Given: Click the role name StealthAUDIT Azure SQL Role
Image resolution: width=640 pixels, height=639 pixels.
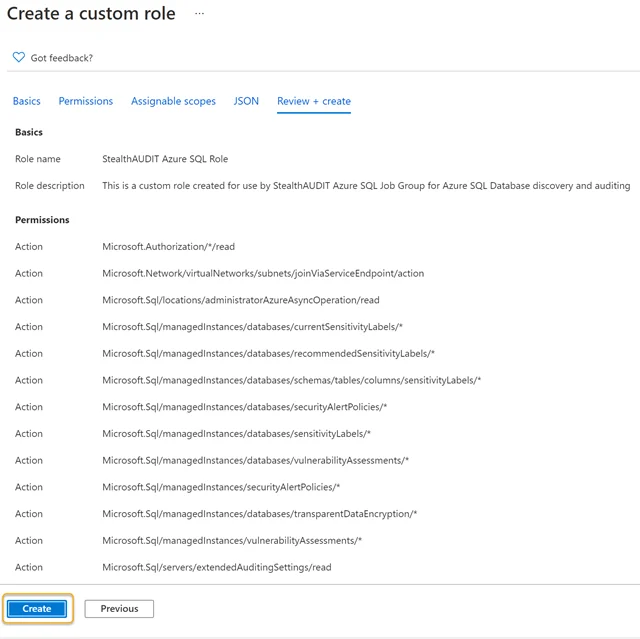Looking at the screenshot, I should [x=165, y=159].
